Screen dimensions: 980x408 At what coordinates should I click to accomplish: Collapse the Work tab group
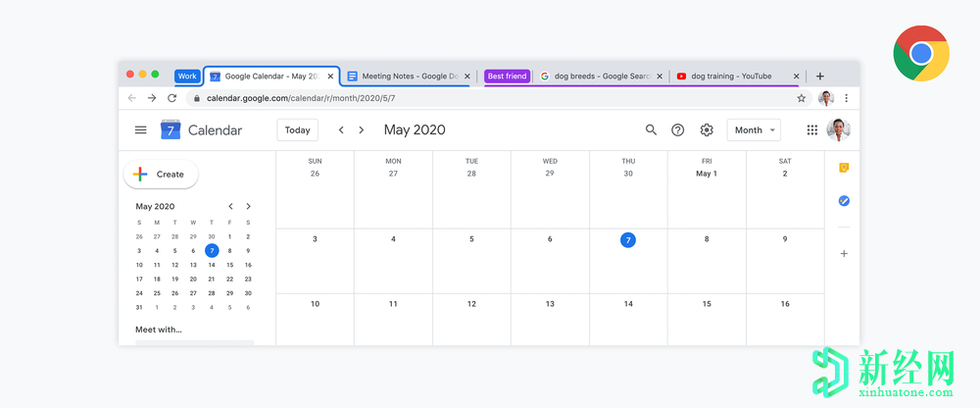[187, 76]
